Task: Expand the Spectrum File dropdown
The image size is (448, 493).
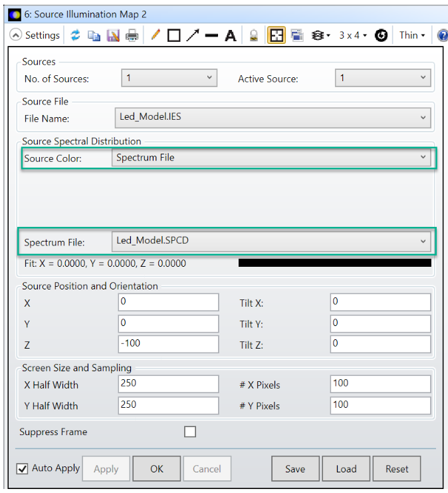Action: [x=272, y=241]
